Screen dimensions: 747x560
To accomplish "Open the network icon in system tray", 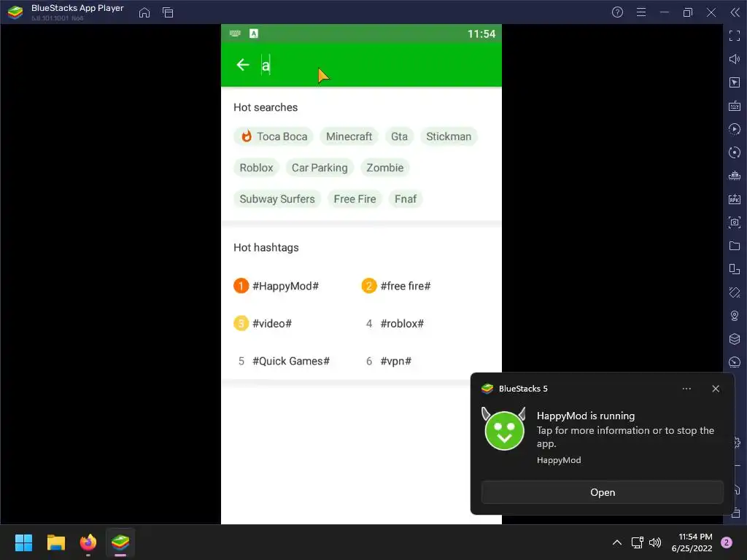I will [637, 542].
